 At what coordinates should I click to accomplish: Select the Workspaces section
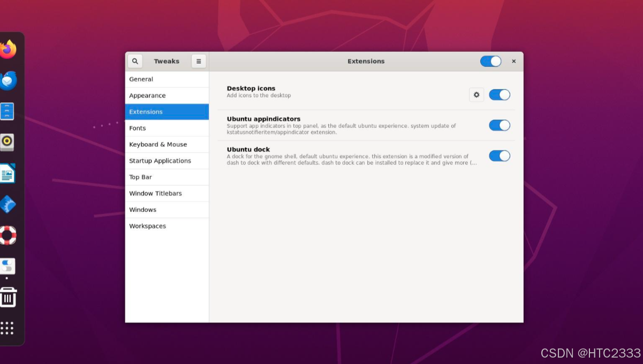[x=147, y=226]
